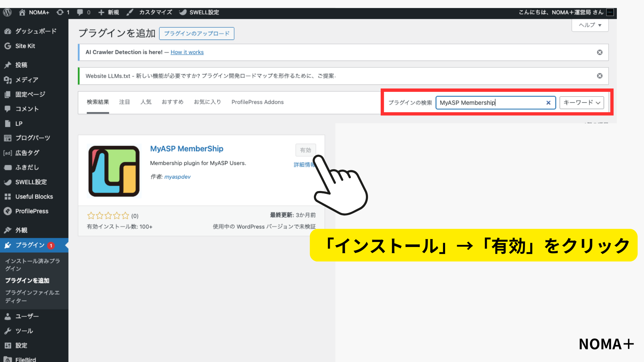Viewport: 644px width, 362px height.
Task: Switch to the 注目 tab
Action: (x=124, y=102)
